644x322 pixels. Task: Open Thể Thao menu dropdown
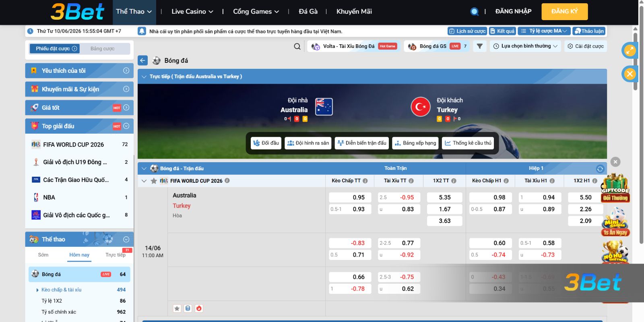[134, 12]
